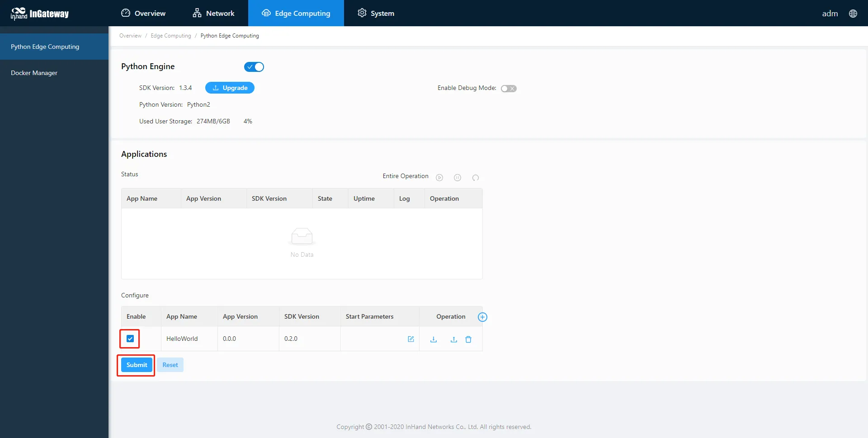Image resolution: width=868 pixels, height=438 pixels.
Task: Stop all applications with pause icon
Action: click(x=458, y=178)
